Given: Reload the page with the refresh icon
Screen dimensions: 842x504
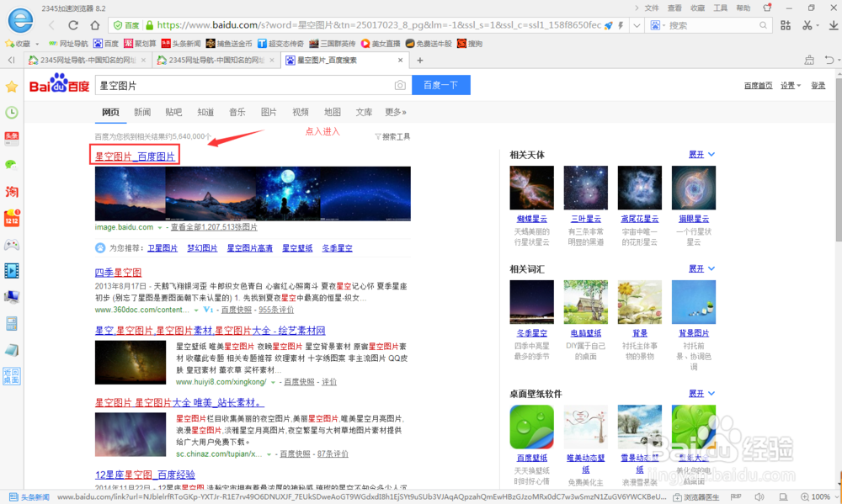Looking at the screenshot, I should pyautogui.click(x=73, y=25).
